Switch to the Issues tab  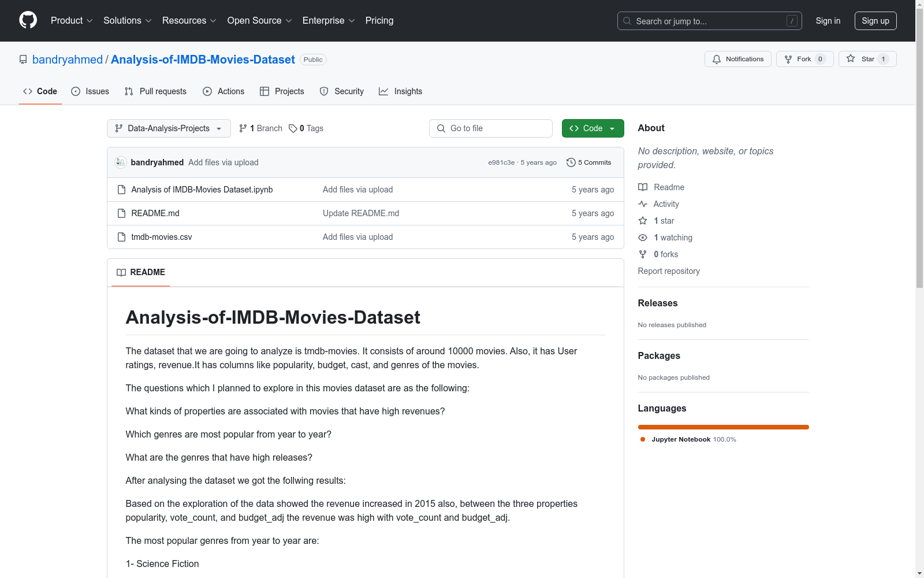click(90, 91)
